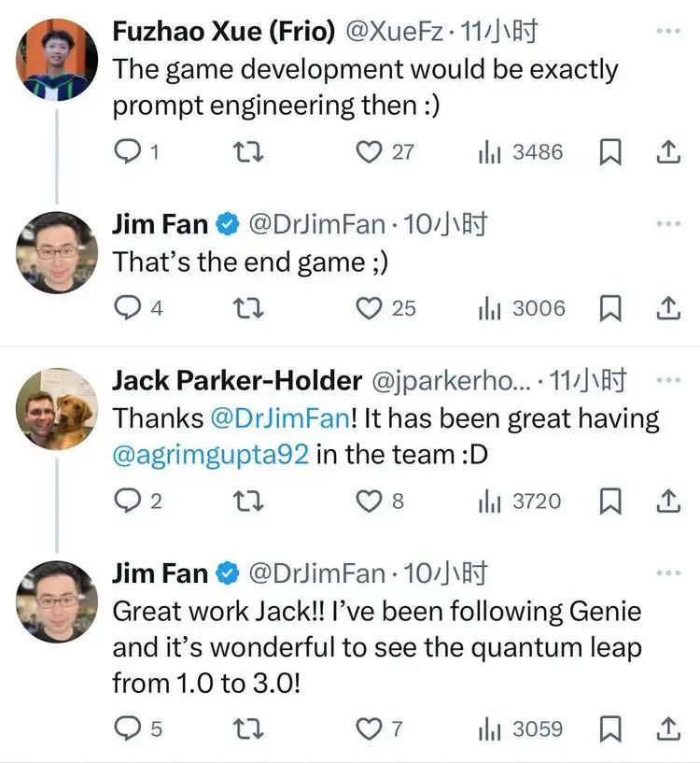This screenshot has width=700, height=763.
Task: View analytics showing 3006 views
Action: [x=521, y=308]
